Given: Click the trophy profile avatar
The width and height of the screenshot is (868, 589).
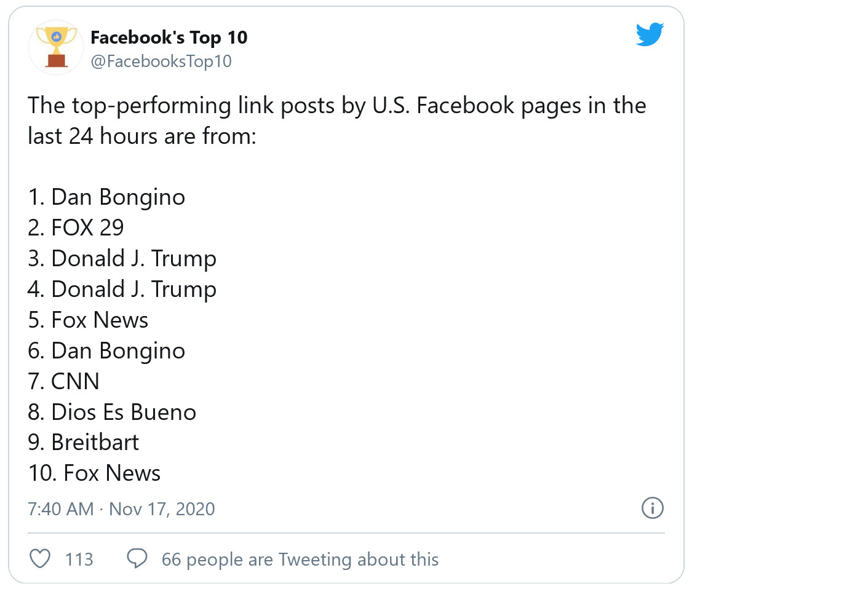Looking at the screenshot, I should coord(56,47).
